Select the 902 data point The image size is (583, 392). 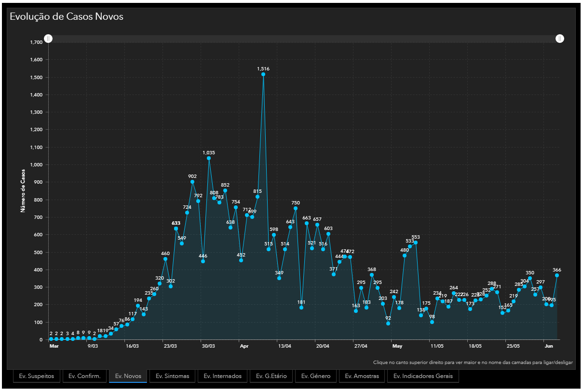click(192, 182)
